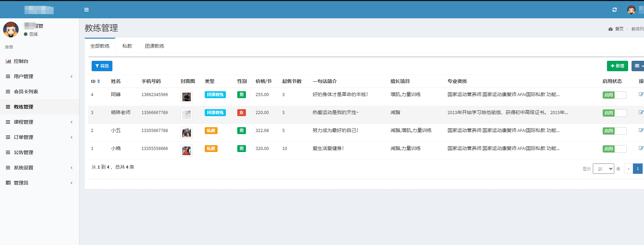Viewport: 644px width, 245px height.
Task: Expand the 用户管理 sidebar menu
Action: (x=39, y=76)
